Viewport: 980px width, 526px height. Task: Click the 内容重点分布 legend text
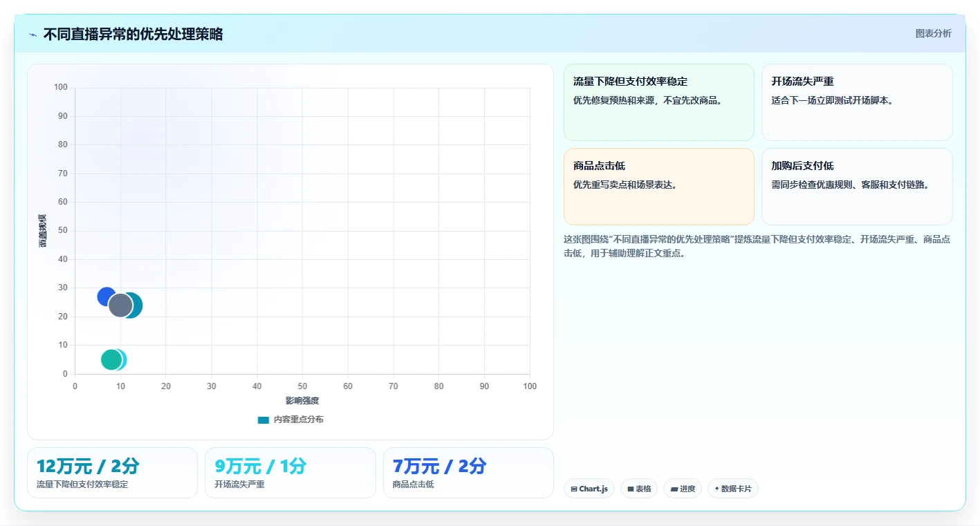click(298, 420)
